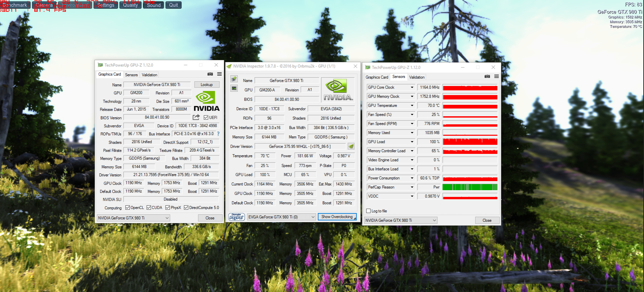Switch to Graphics Card tab in right GPU-Z window
Viewport: 644px width, 292px height.
(x=377, y=77)
